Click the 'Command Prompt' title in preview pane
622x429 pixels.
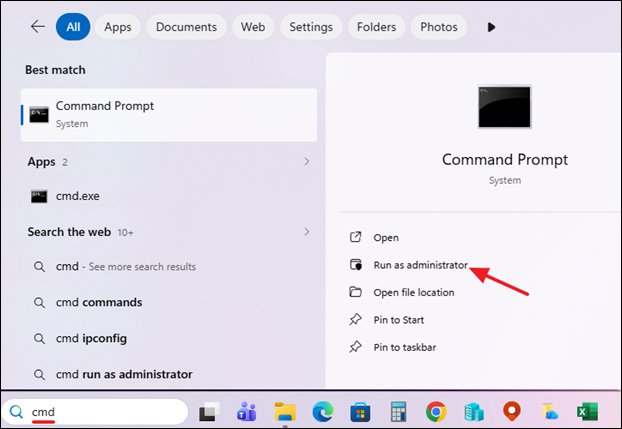point(505,160)
